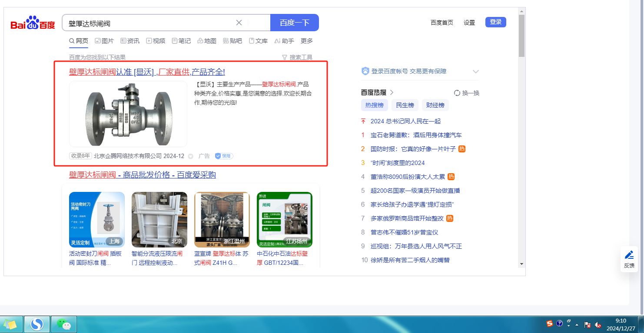The width and height of the screenshot is (644, 333).
Task: Open the 上海 knife gate valve thumbnail
Action: click(97, 220)
